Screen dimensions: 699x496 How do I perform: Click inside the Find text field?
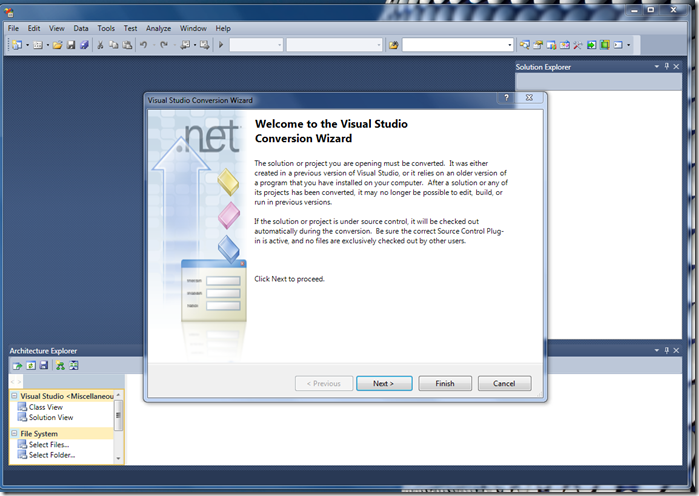[x=454, y=45]
